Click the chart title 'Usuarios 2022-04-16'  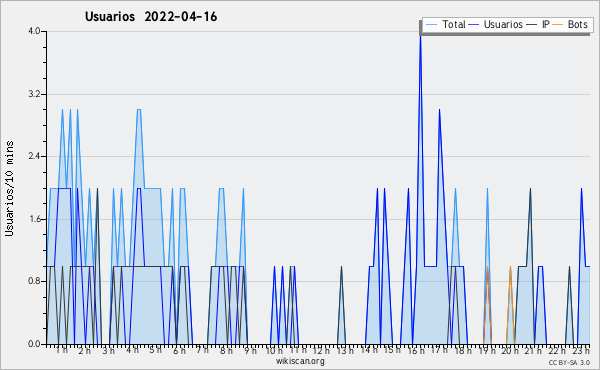[151, 17]
